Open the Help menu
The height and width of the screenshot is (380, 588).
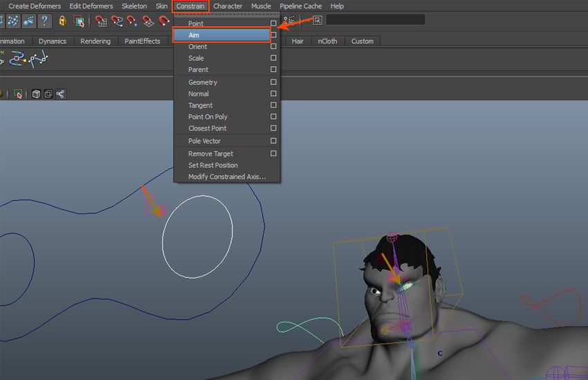click(x=337, y=6)
